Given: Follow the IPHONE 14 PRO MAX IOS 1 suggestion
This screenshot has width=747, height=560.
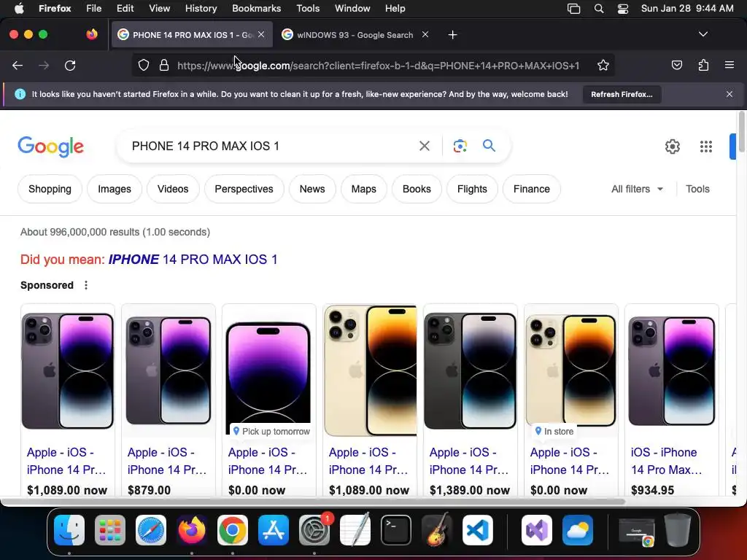Looking at the screenshot, I should [193, 260].
